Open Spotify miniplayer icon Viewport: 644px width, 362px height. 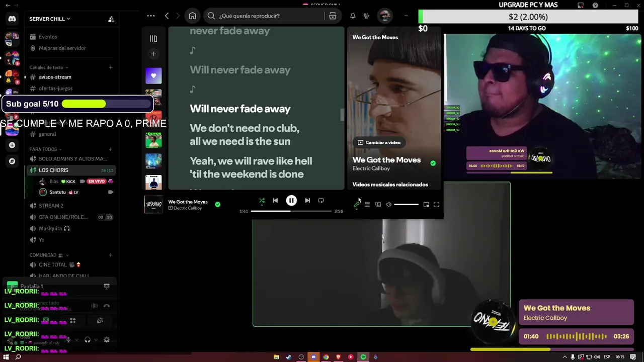[x=426, y=205]
